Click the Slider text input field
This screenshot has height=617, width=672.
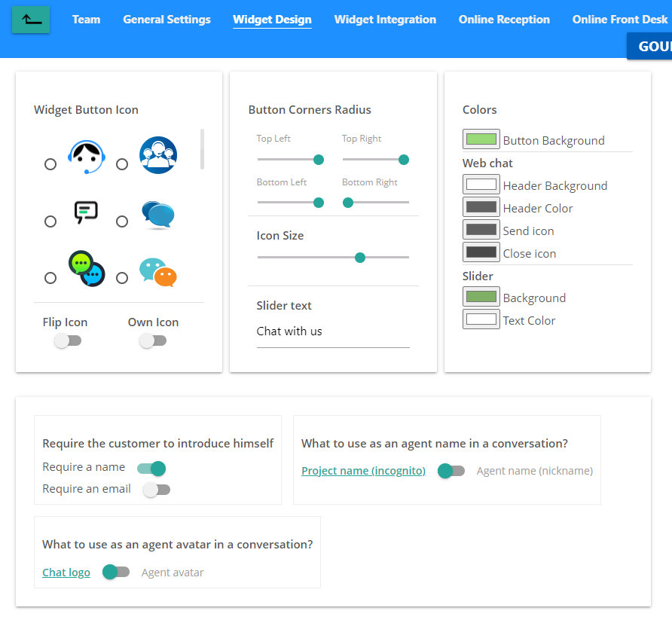(x=332, y=331)
